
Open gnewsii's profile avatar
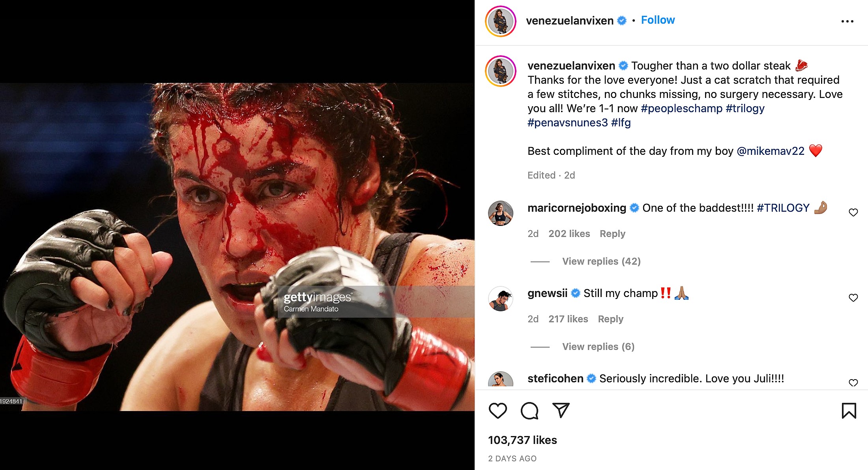click(x=501, y=299)
